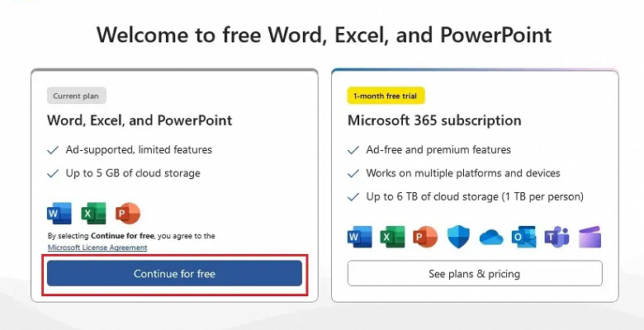Image resolution: width=644 pixels, height=330 pixels.
Task: Click the Outlook icon
Action: (523, 237)
